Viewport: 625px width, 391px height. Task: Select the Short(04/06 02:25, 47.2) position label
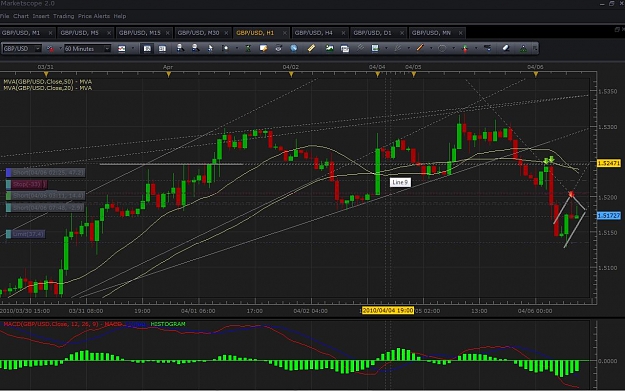(x=45, y=173)
